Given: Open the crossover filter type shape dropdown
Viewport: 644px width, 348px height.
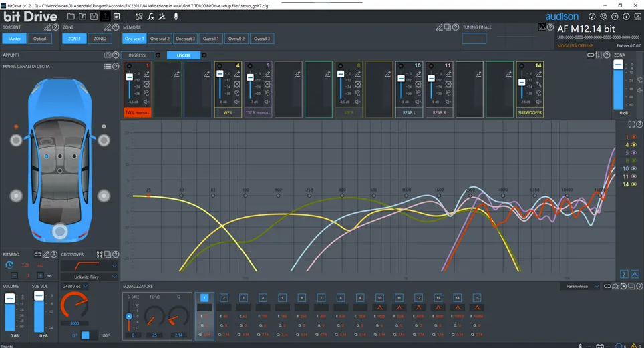Looking at the screenshot, I should coord(89,266).
